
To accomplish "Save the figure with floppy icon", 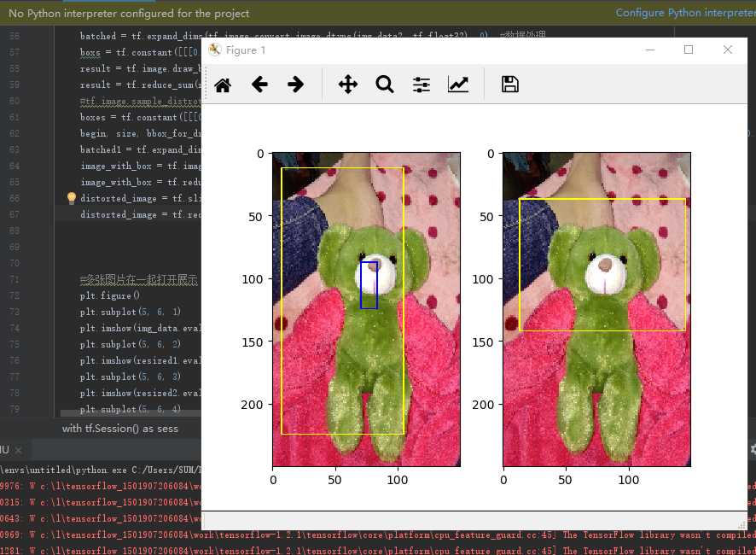I will pos(510,85).
